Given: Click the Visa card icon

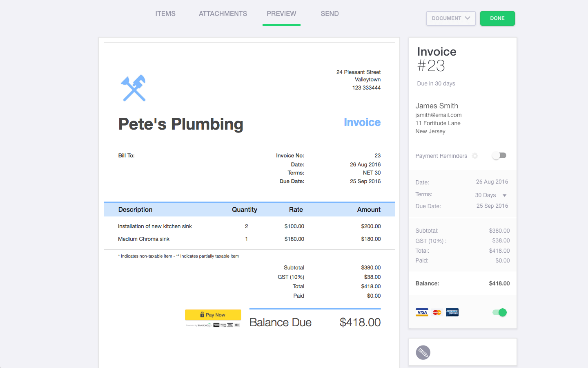Looking at the screenshot, I should 422,312.
